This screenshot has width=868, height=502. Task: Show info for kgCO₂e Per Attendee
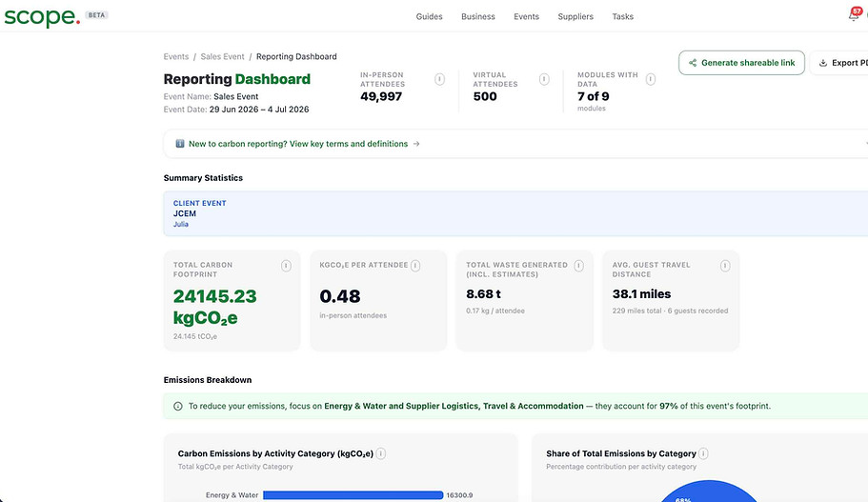415,266
